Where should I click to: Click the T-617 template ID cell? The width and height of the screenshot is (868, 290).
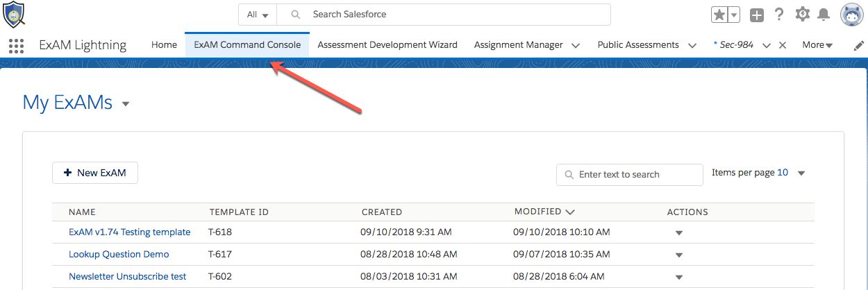point(220,255)
